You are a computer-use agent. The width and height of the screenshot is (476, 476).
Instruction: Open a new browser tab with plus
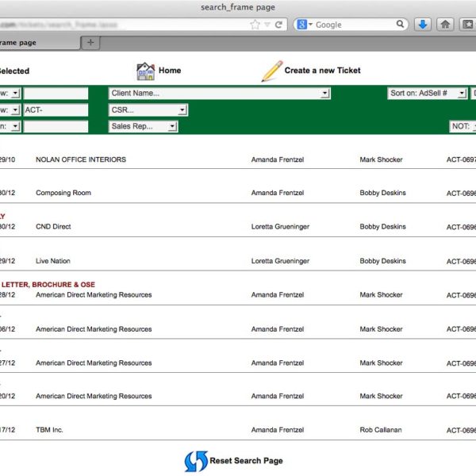[91, 42]
